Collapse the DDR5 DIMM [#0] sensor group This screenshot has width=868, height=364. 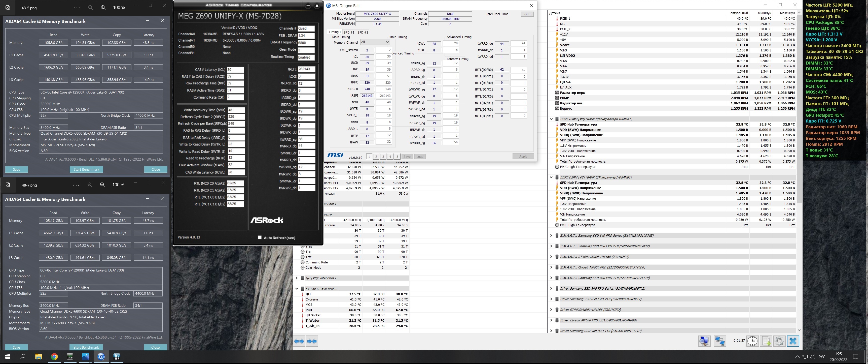tap(551, 119)
